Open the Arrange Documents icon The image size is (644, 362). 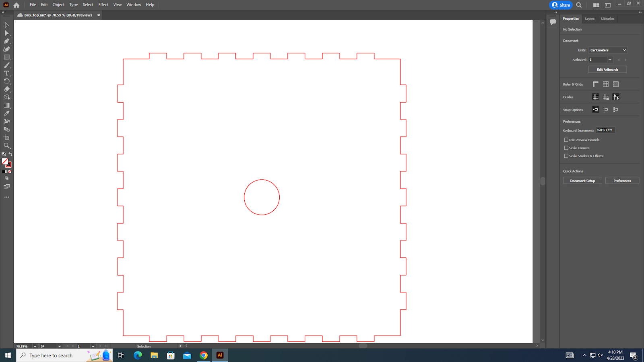coord(596,5)
